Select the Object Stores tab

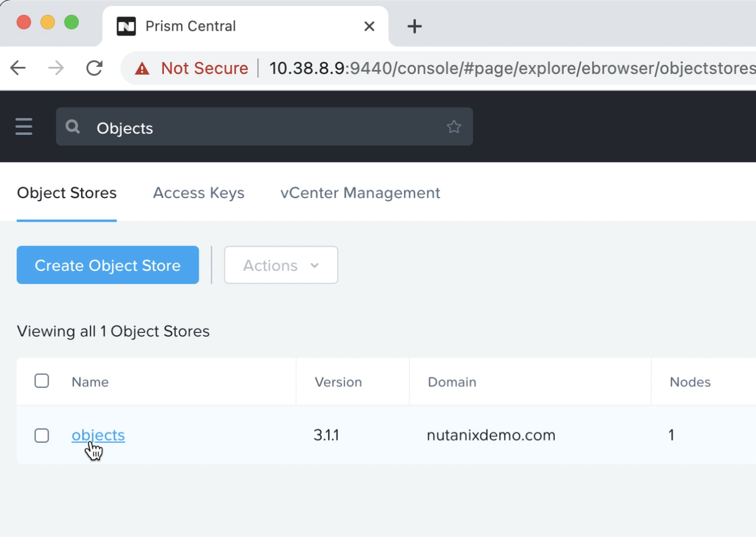67,193
